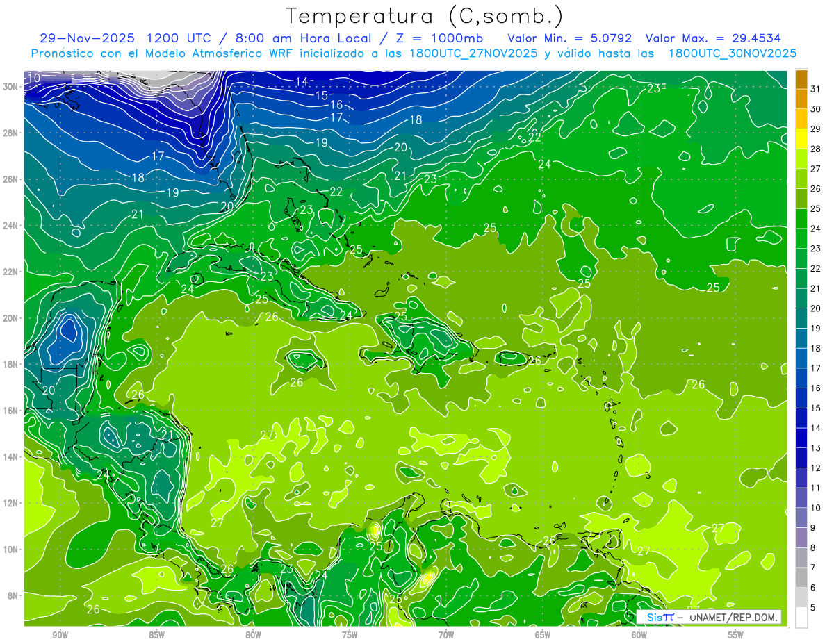Click the legend label "9" on the color scale
This screenshot has width=834, height=644.
[x=813, y=527]
